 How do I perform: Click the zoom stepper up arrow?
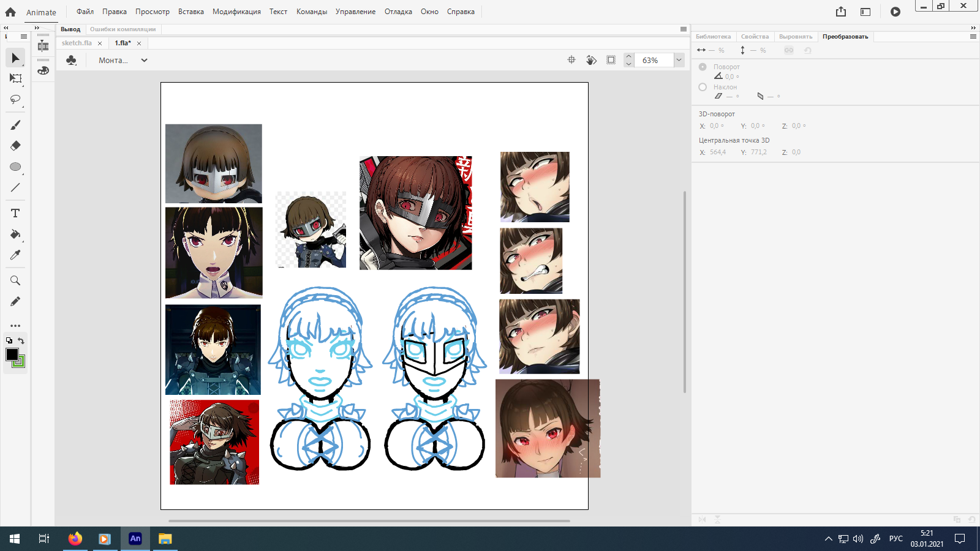pyautogui.click(x=628, y=56)
